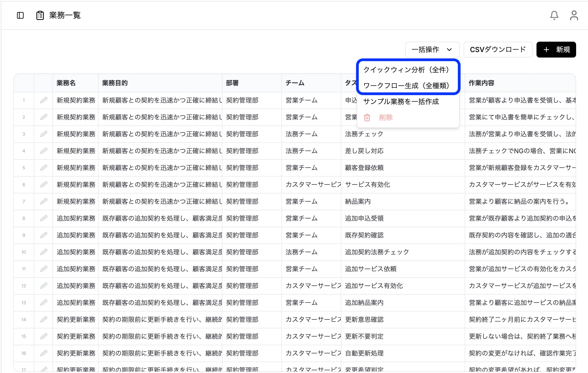588x373 pixels.
Task: Click the ＋ 新規 button
Action: click(556, 50)
